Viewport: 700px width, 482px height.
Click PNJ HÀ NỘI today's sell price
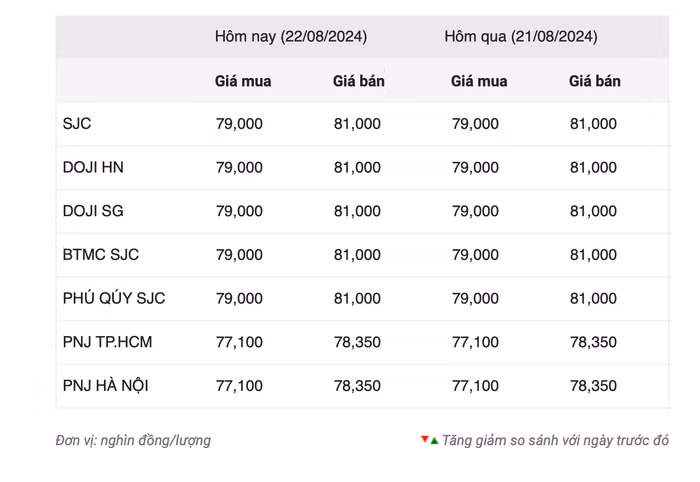pyautogui.click(x=357, y=385)
